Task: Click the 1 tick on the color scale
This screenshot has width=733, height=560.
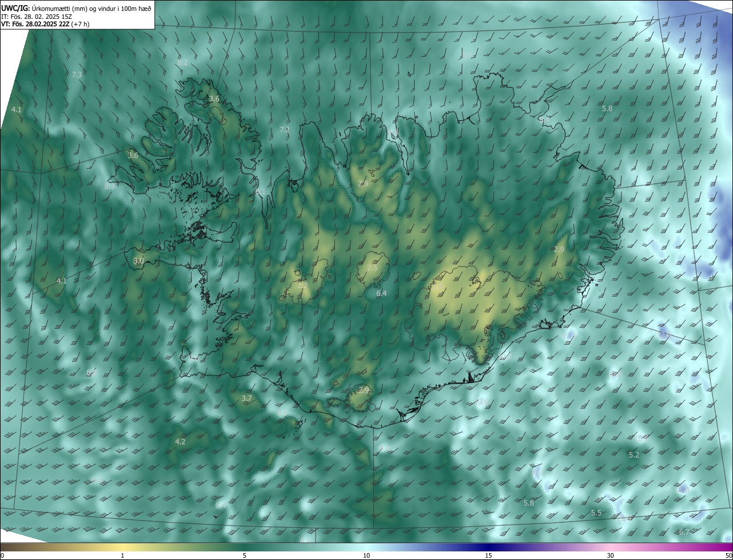Action: pyautogui.click(x=123, y=555)
